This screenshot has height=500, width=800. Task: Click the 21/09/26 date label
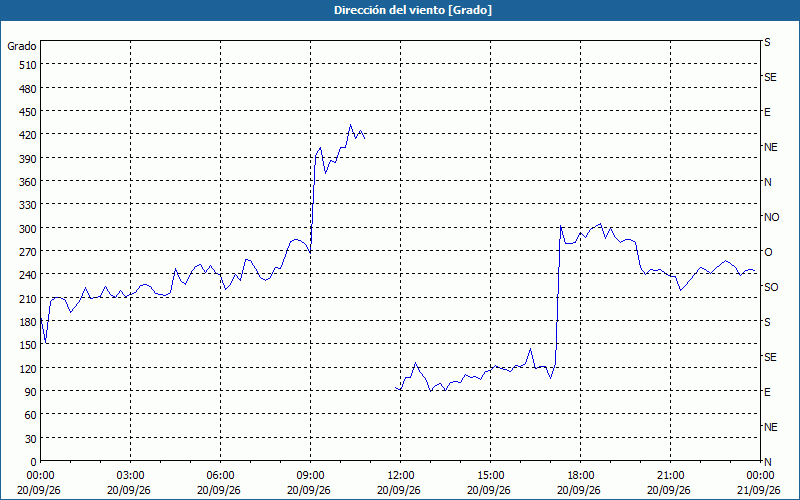[759, 490]
